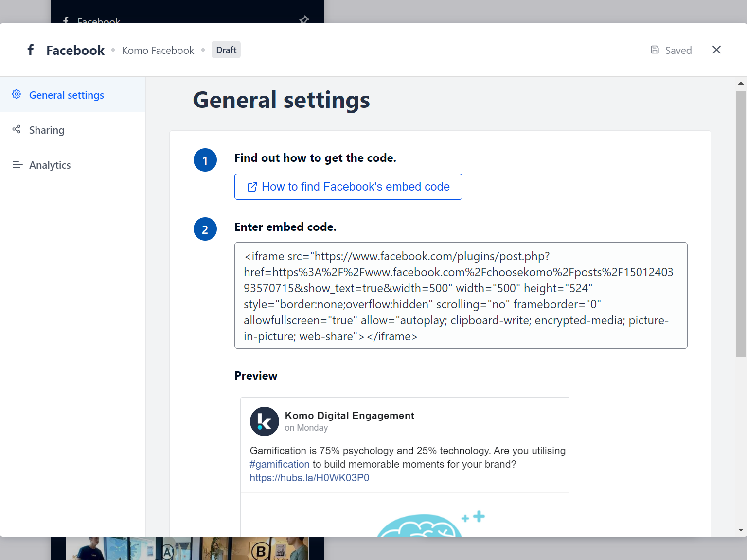Viewport: 747px width, 560px height.
Task: Click the Saved floppy disk icon
Action: 655,50
